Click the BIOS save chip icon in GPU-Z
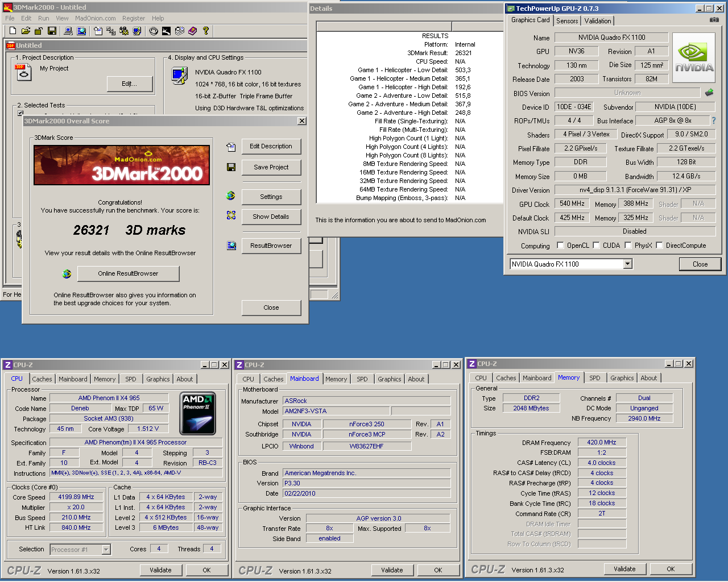 [709, 92]
